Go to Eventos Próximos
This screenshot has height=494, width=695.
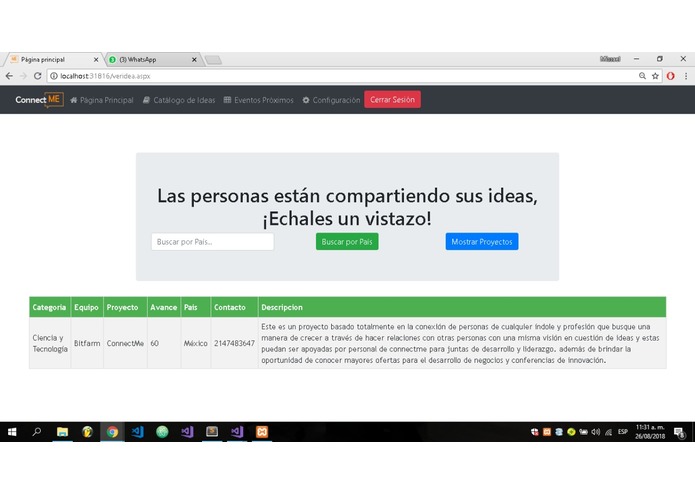click(x=258, y=100)
